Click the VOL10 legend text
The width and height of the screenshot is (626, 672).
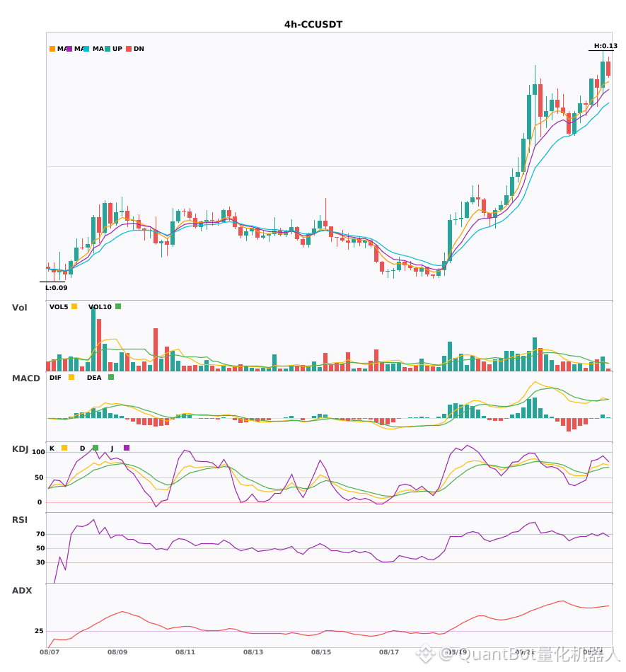click(x=100, y=307)
